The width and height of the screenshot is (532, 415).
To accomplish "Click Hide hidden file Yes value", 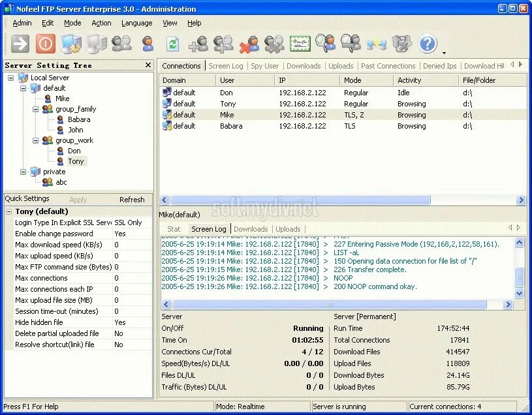I will (132, 322).
